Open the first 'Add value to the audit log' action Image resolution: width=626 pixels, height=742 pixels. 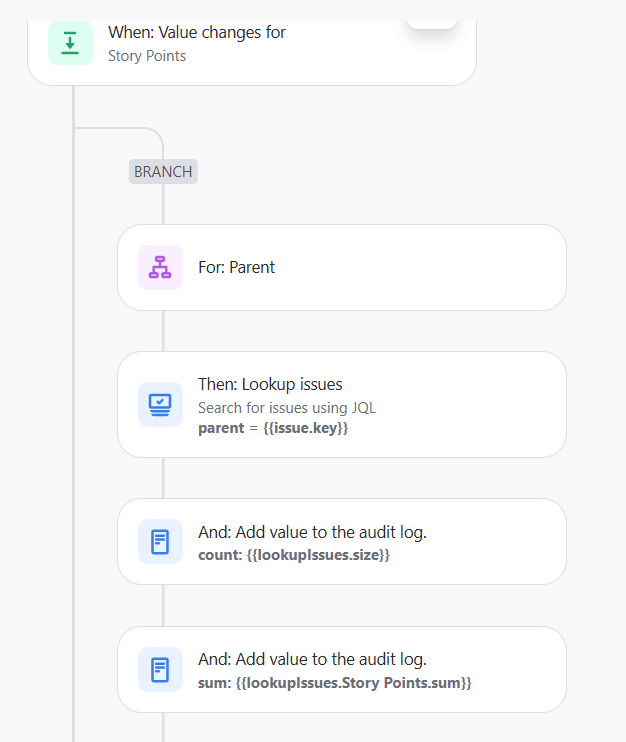pyautogui.click(x=342, y=541)
